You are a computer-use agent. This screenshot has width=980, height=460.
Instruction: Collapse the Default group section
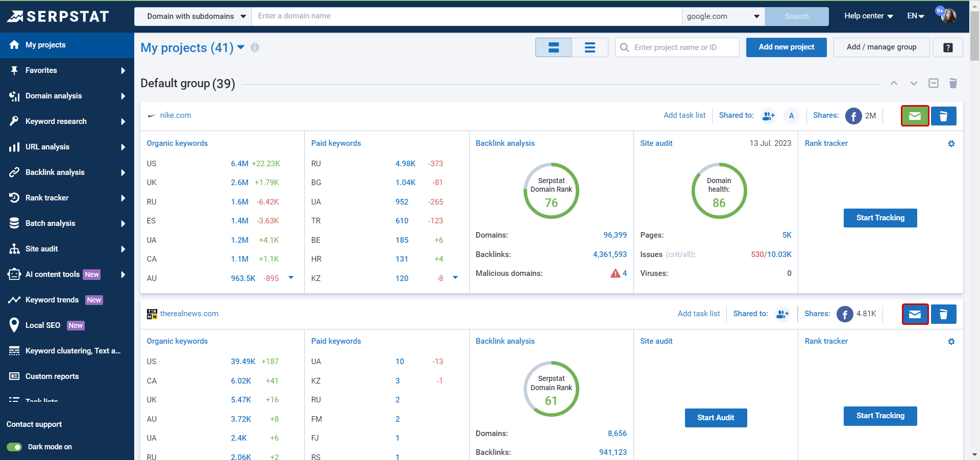933,83
